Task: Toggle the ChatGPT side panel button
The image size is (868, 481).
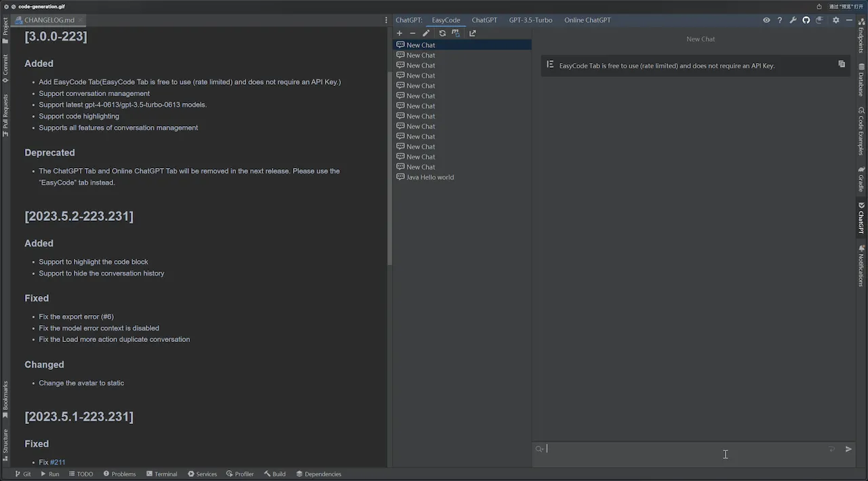Action: click(x=861, y=218)
